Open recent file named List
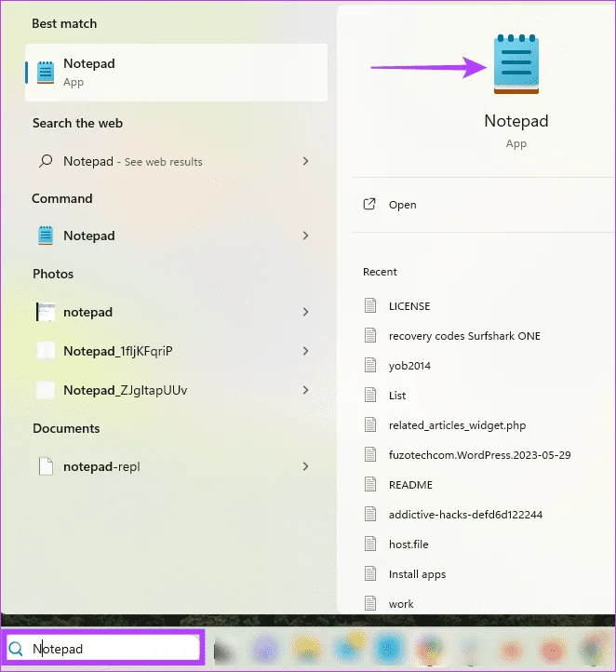 click(397, 396)
